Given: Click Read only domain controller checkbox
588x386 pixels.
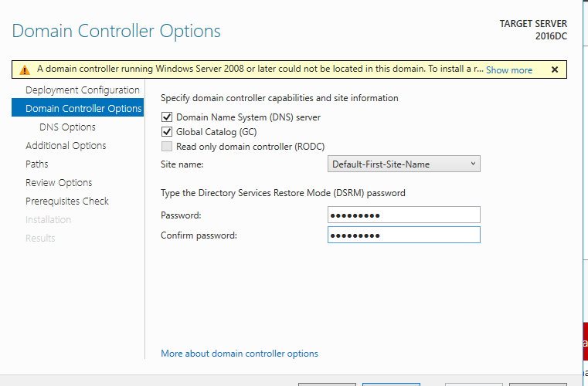Looking at the screenshot, I should coord(167,147).
